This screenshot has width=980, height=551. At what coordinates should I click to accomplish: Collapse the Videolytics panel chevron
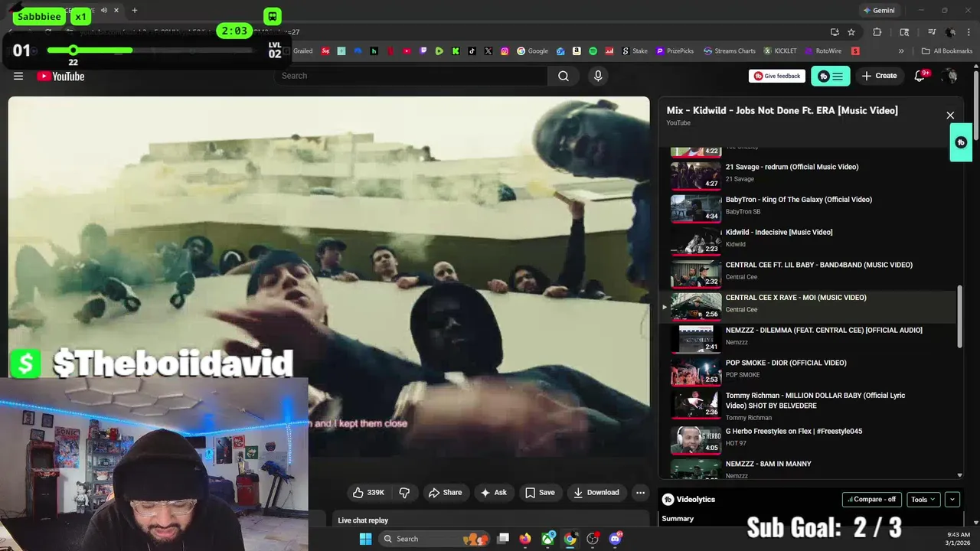pos(952,499)
